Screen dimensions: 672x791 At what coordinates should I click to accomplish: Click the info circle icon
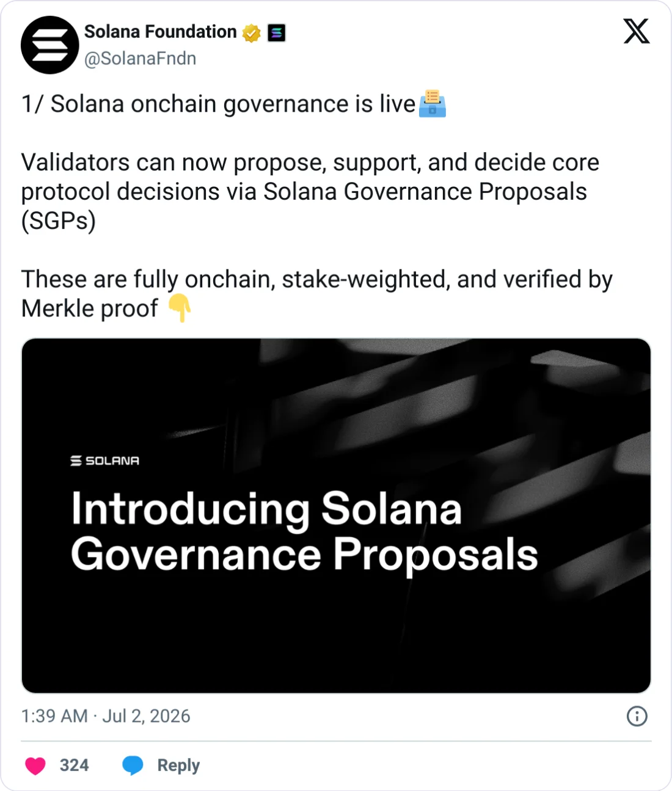tap(637, 716)
